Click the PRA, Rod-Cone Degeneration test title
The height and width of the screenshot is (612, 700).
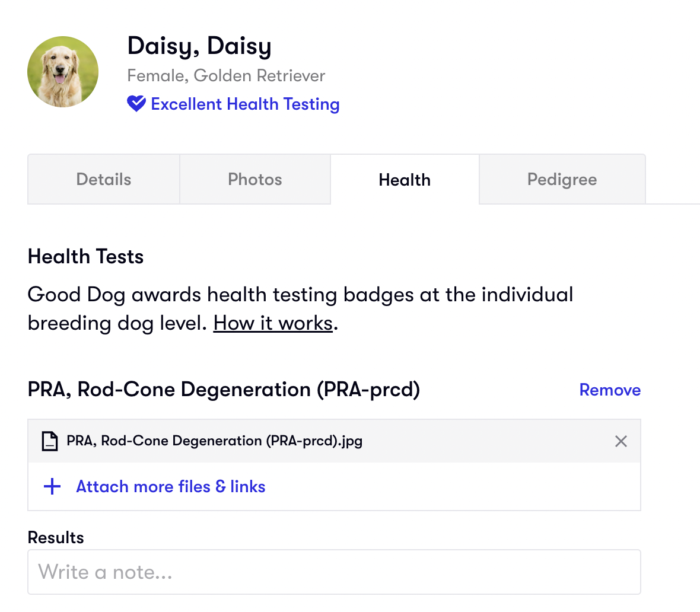click(x=224, y=390)
